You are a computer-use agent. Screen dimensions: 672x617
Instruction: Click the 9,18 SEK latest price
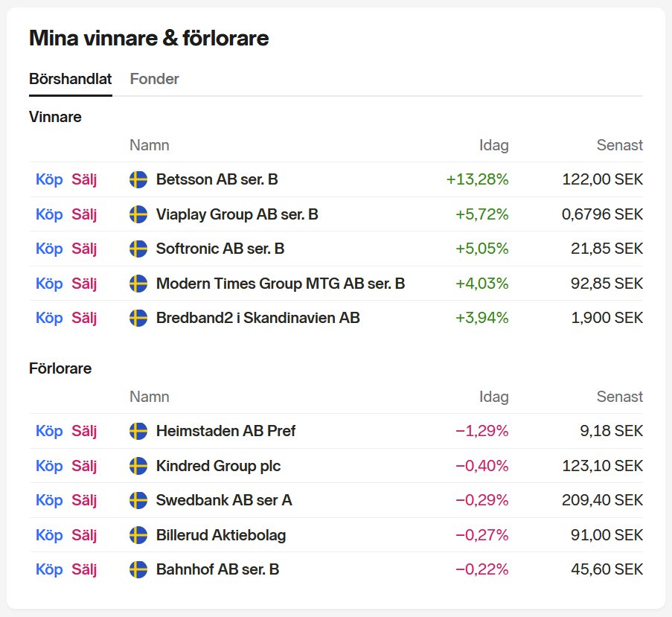612,431
